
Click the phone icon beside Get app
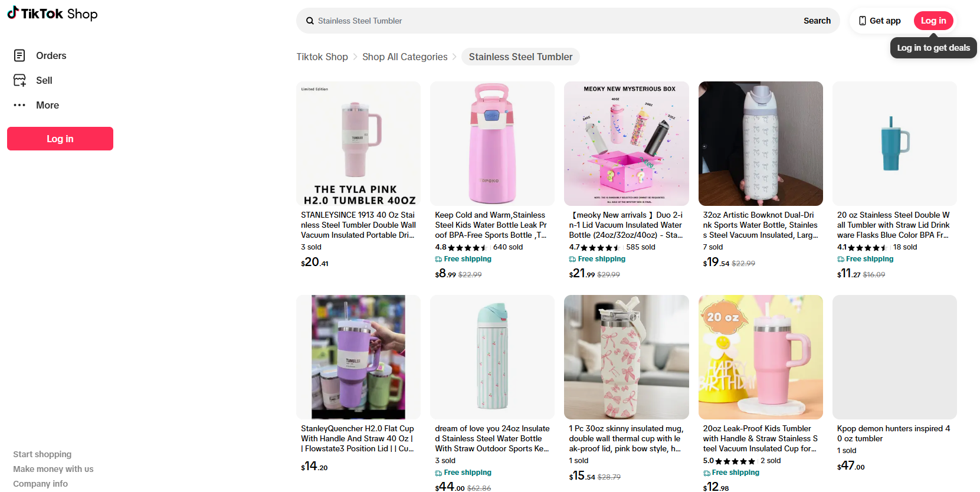click(x=863, y=21)
